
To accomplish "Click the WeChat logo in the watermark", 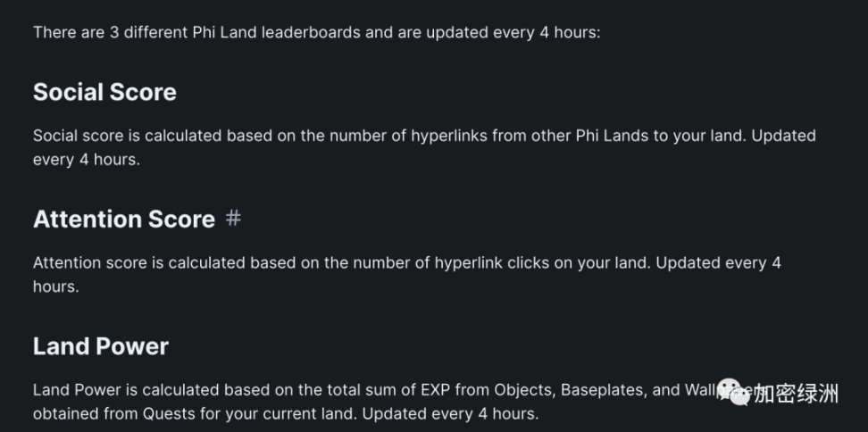I will [734, 392].
